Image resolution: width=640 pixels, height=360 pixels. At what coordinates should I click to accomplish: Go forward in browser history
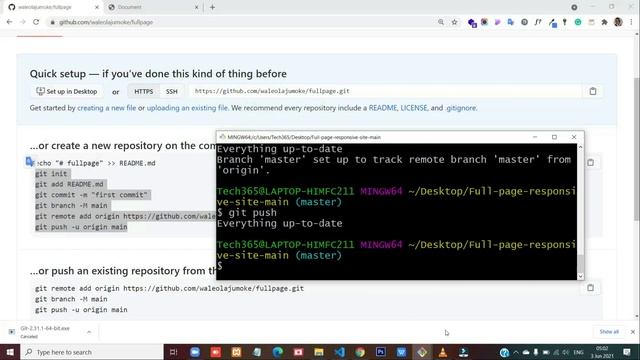tap(23, 22)
